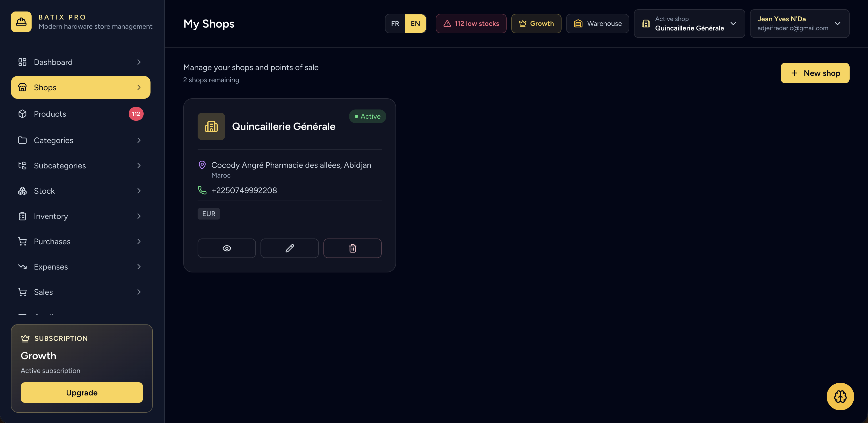This screenshot has width=868, height=423.
Task: Expand the Inventory chevron
Action: [139, 216]
